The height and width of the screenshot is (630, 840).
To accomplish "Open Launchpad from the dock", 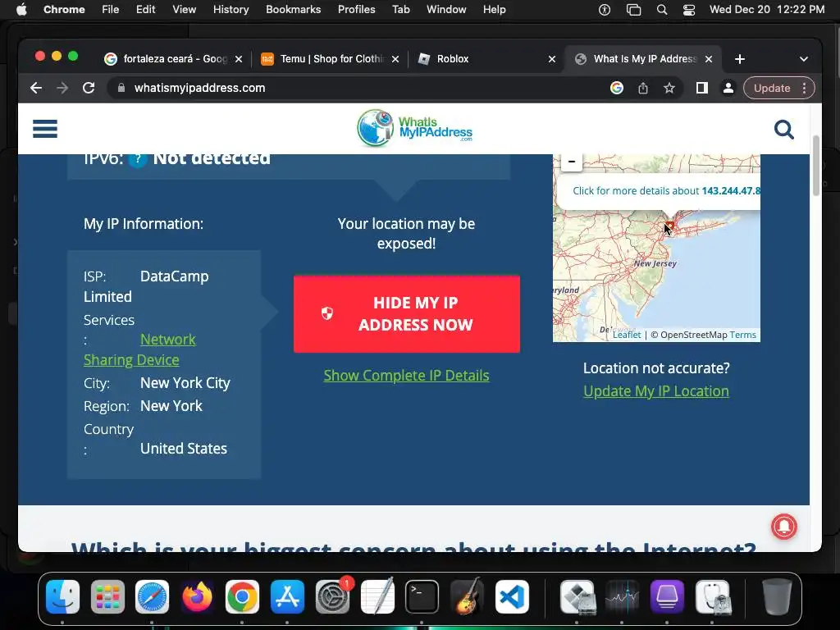I will tap(107, 596).
